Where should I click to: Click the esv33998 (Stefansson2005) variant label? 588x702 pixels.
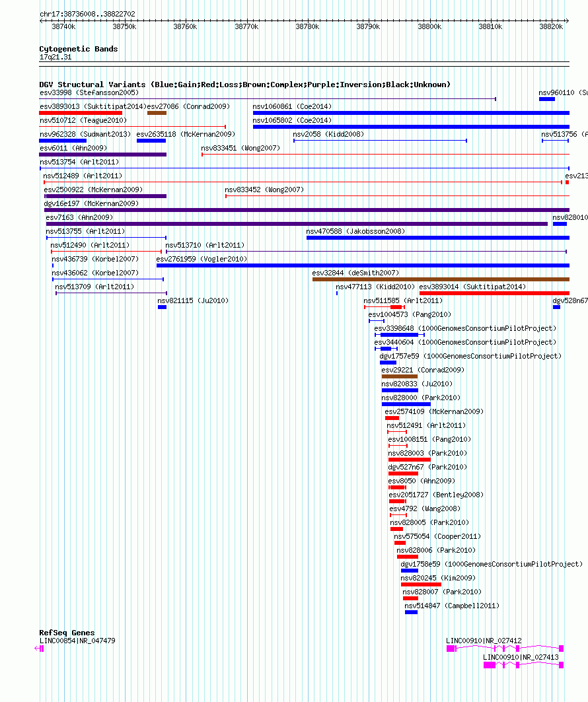click(x=89, y=92)
